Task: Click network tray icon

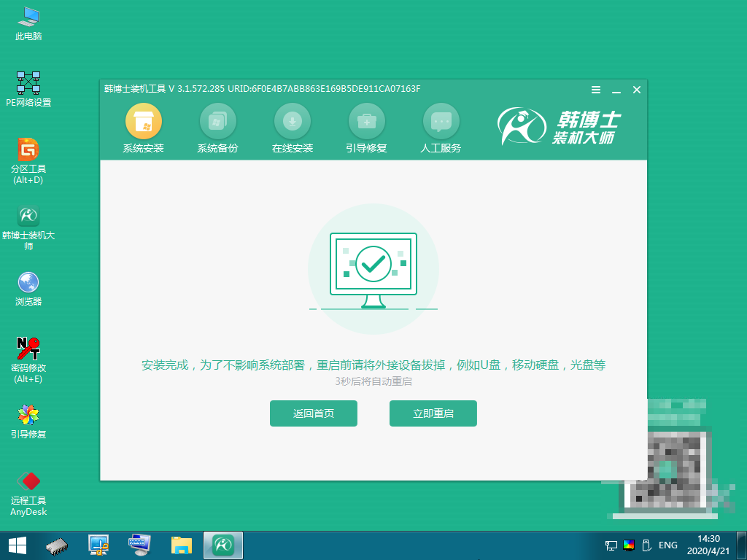Action: 611,545
